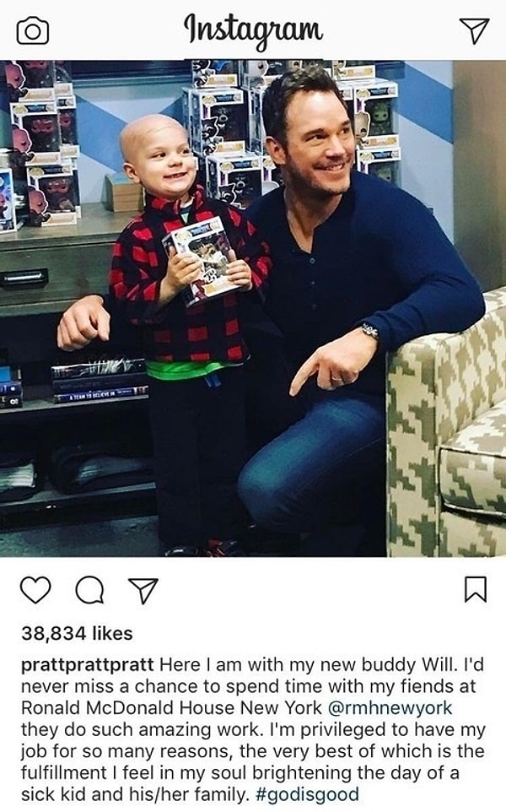Share the post via paper plane below photo
This screenshot has width=506, height=812.
(x=143, y=590)
